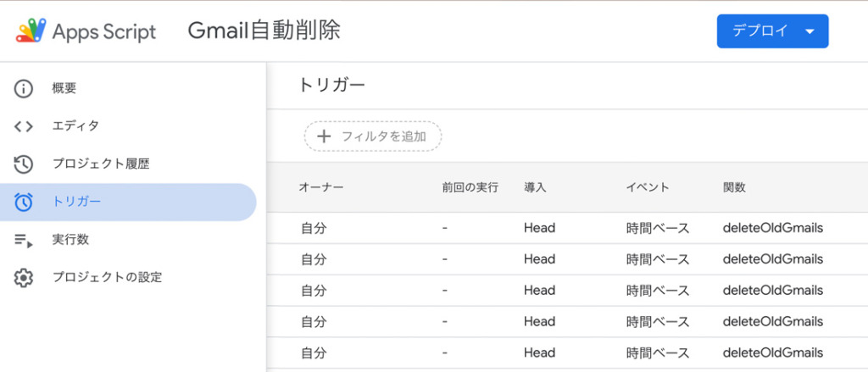Add a filter via フィルタを追加 field
Image resolution: width=868 pixels, height=372 pixels.
click(373, 136)
